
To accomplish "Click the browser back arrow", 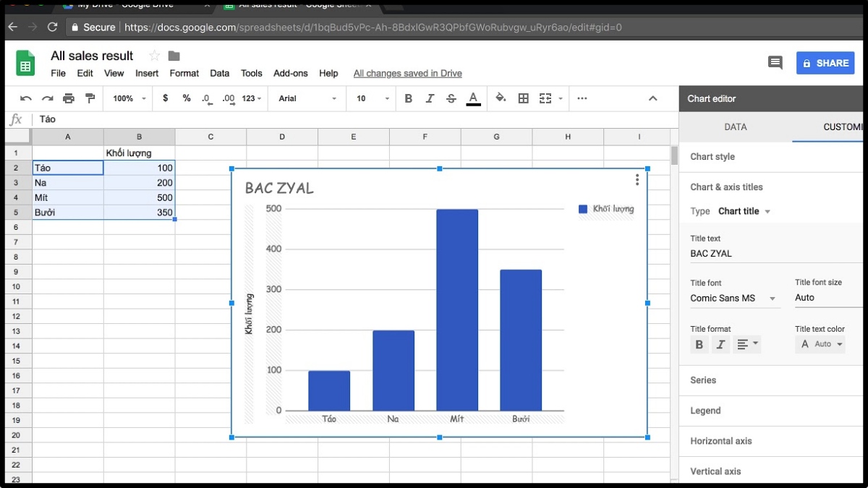I will 12,27.
